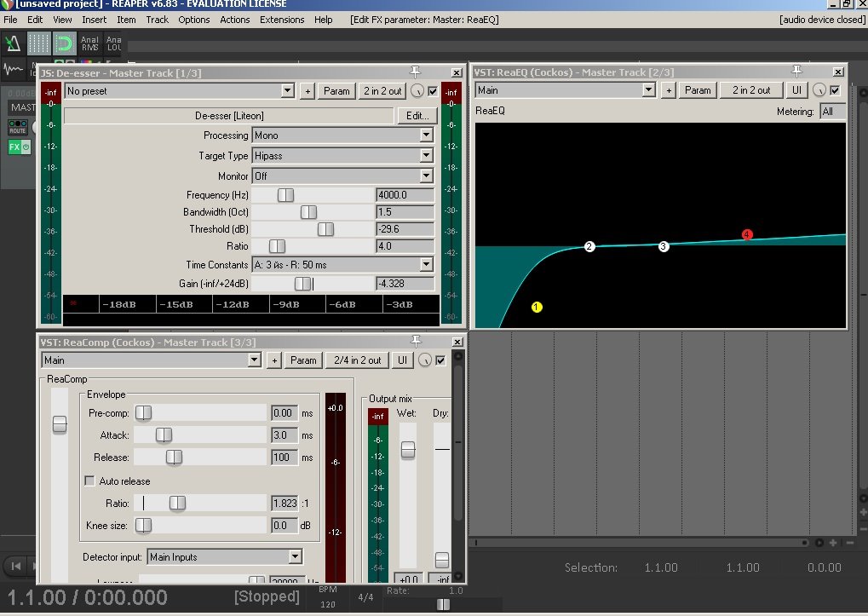Click ReaComp Param button

[x=303, y=360]
